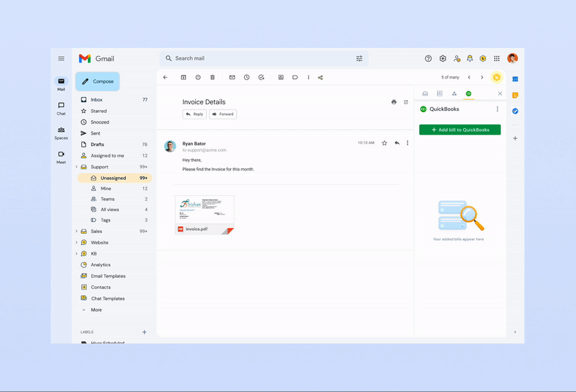The image size is (576, 392).
Task: Open the Meet section in left rail
Action: (x=61, y=158)
